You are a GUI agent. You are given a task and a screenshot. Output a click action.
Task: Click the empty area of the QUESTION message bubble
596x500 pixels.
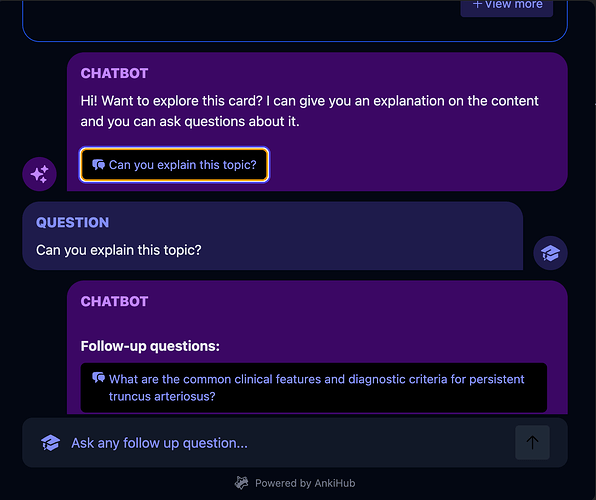(x=361, y=236)
